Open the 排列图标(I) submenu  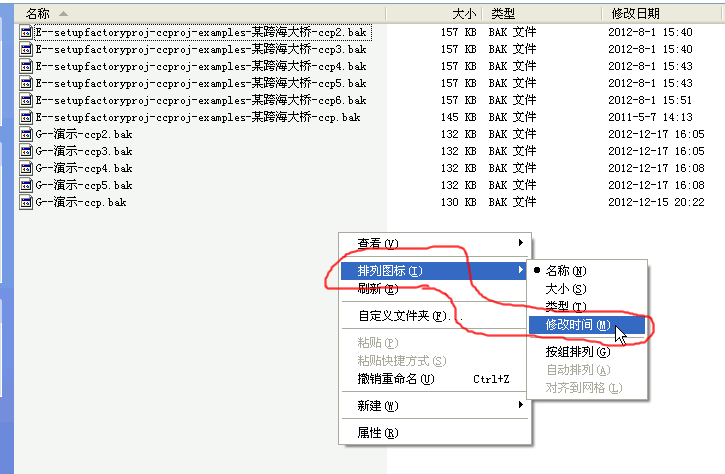pyautogui.click(x=435, y=271)
